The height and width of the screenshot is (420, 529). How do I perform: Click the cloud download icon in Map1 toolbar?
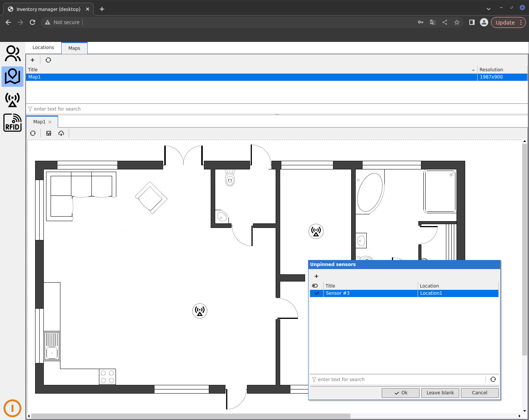[x=61, y=133]
